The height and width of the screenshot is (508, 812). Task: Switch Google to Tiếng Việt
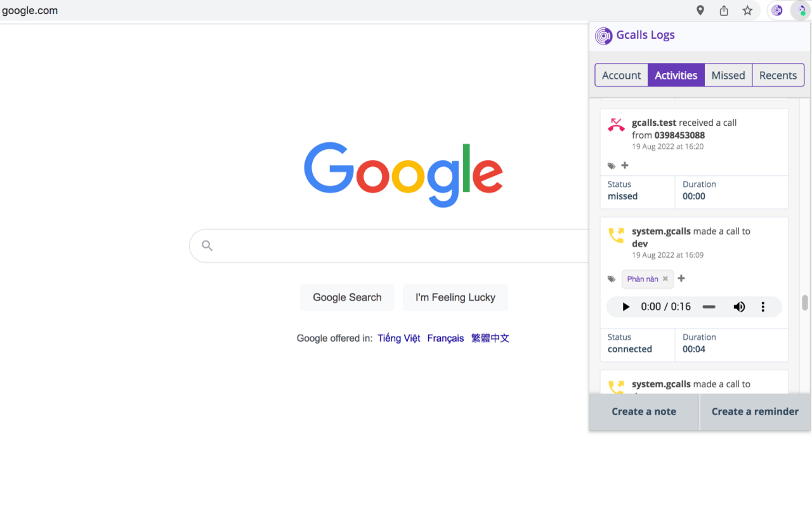399,338
